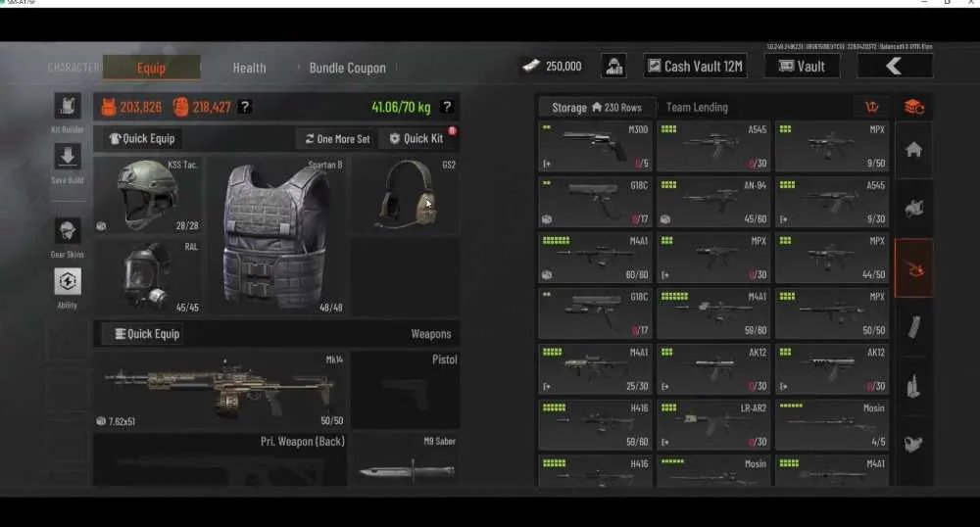Open the Bundle Coupon tab
Screen dimensions: 980x527
[x=348, y=68]
